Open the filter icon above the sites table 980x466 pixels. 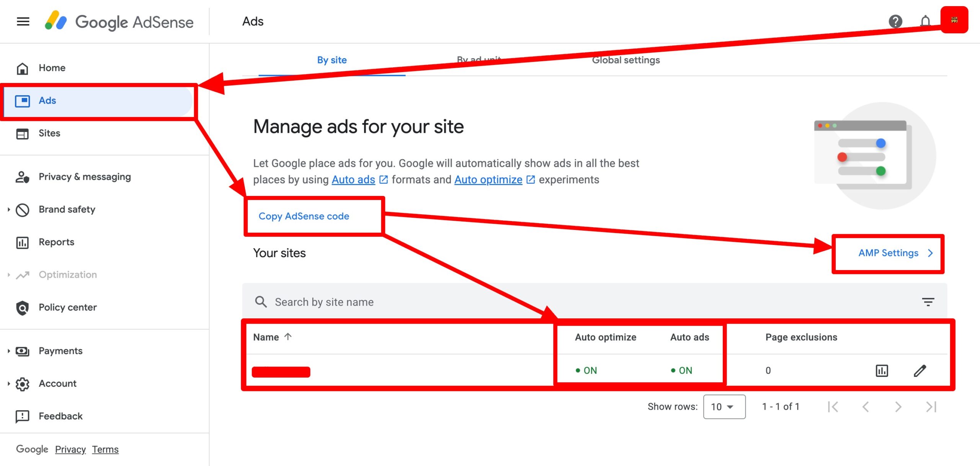click(928, 302)
